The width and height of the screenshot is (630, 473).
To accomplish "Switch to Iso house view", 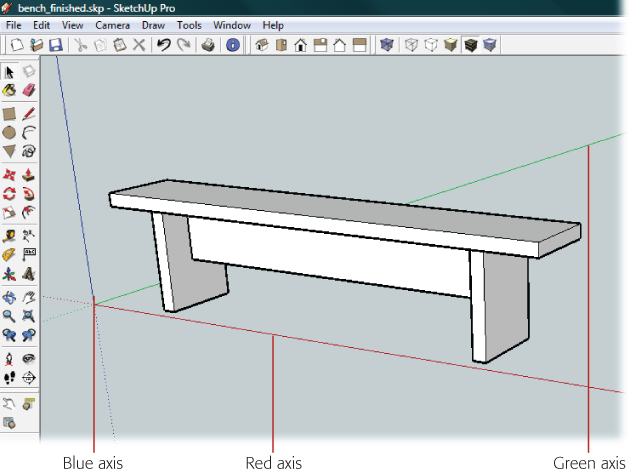I will [x=260, y=45].
